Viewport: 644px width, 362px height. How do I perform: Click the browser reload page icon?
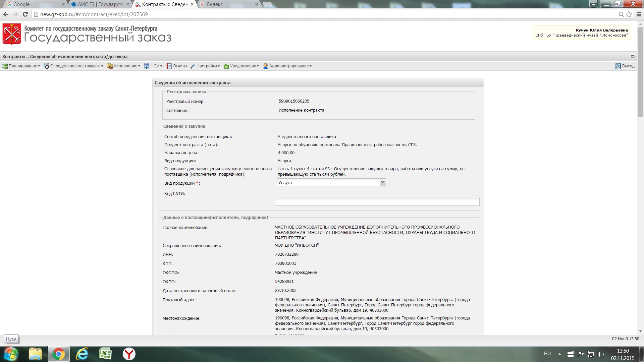coord(25,14)
